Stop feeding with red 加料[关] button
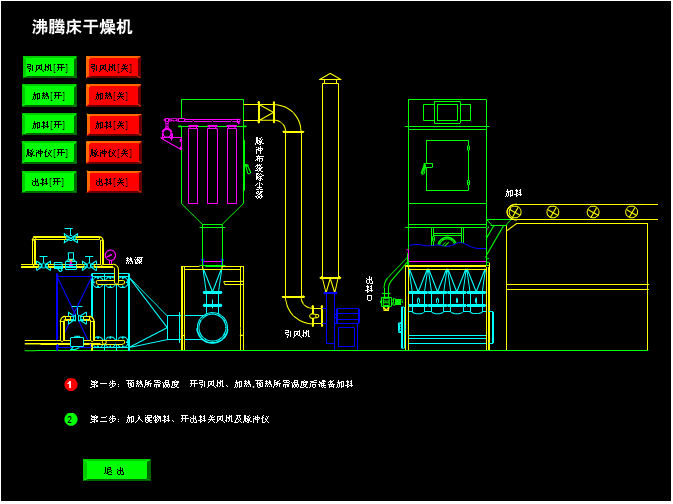This screenshot has height=504, width=673. tap(113, 124)
